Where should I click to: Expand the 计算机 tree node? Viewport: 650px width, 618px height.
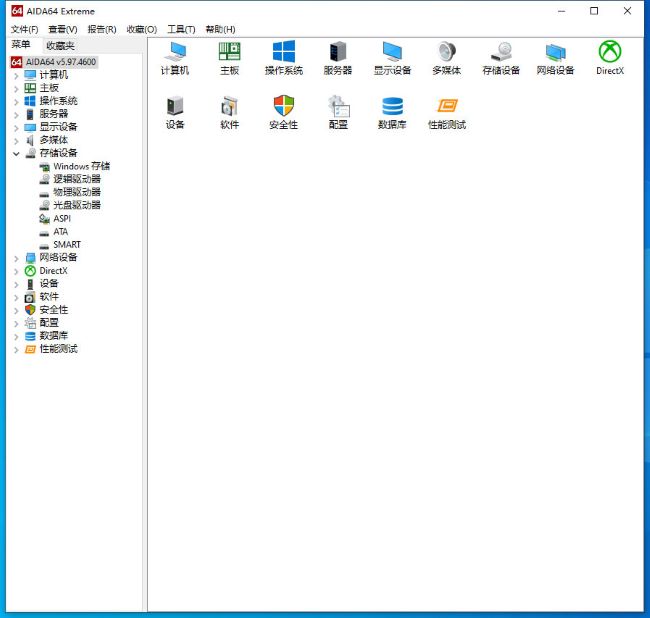click(x=16, y=75)
